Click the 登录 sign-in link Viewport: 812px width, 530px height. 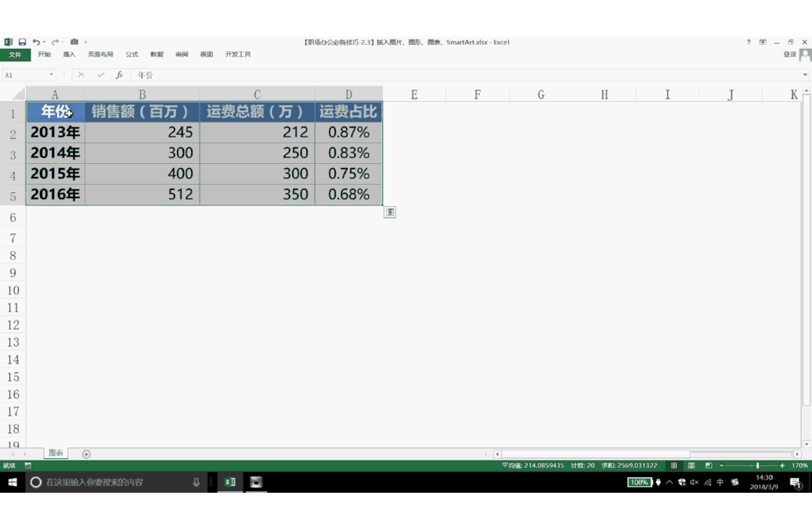tap(790, 55)
